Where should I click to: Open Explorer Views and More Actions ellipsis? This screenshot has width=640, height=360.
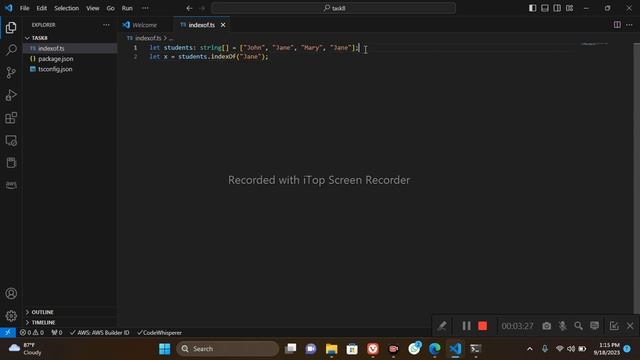106,25
